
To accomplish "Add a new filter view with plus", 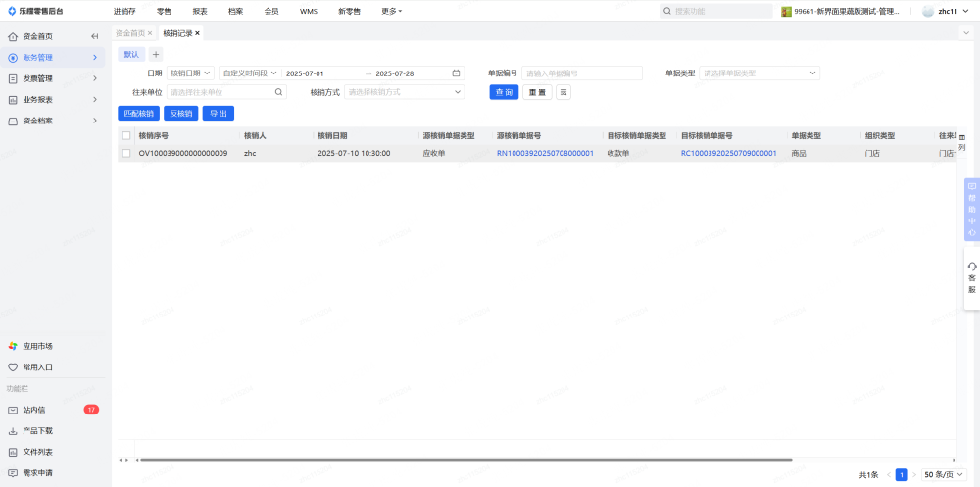I will [x=156, y=54].
